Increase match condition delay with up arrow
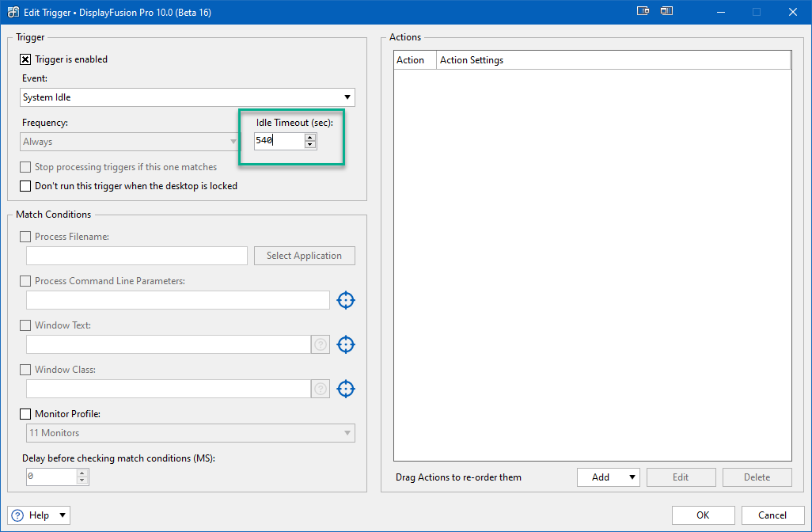The height and width of the screenshot is (532, 812). coord(82,473)
